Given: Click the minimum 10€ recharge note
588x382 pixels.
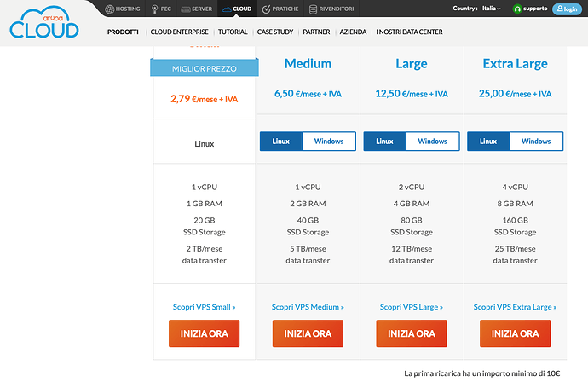Looking at the screenshot, I should click(x=481, y=373).
